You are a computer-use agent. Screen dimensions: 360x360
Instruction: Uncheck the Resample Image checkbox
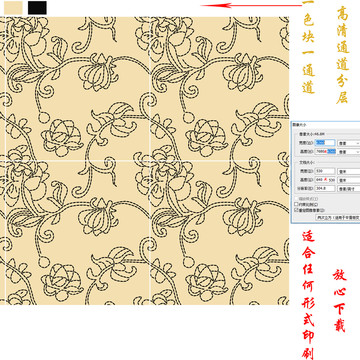pyautogui.click(x=296, y=210)
